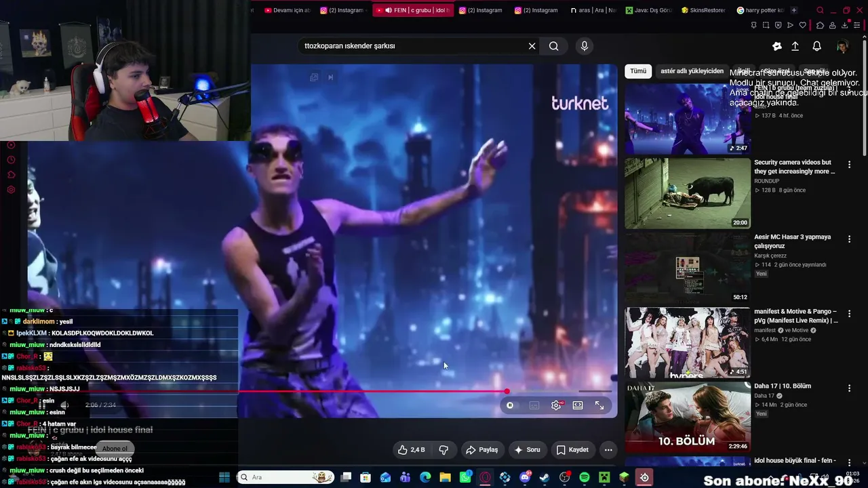Open the Opera easy setup menu
The width and height of the screenshot is (868, 488).
pyautogui.click(x=857, y=25)
